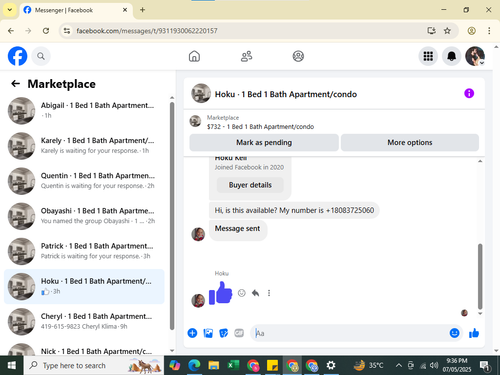Open Settings gear from taskbar

point(331,365)
